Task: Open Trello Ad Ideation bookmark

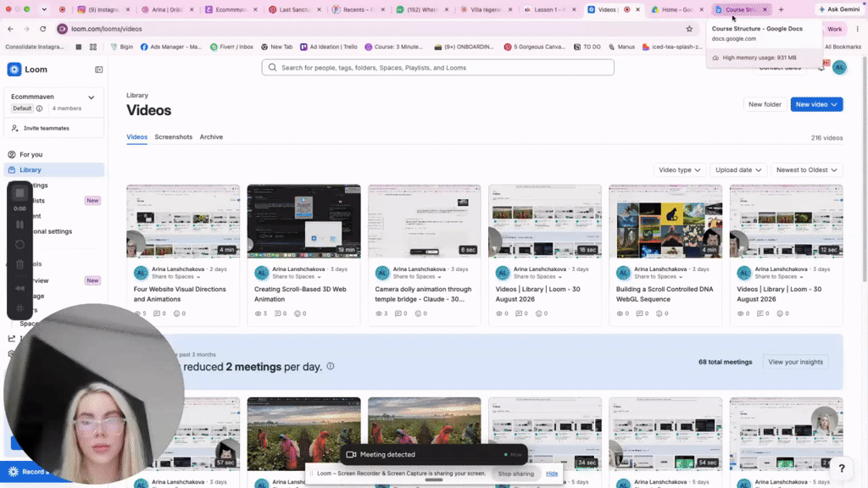Action: [x=329, y=47]
